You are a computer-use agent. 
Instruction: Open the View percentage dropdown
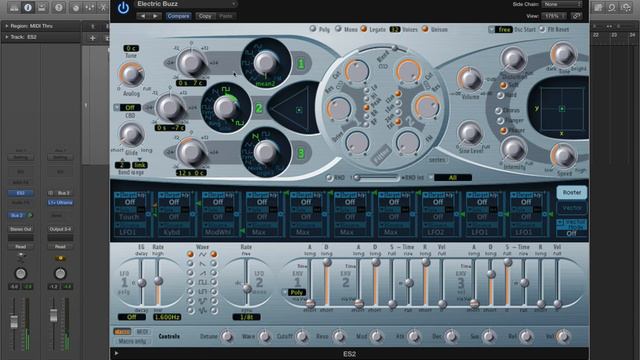tap(554, 16)
